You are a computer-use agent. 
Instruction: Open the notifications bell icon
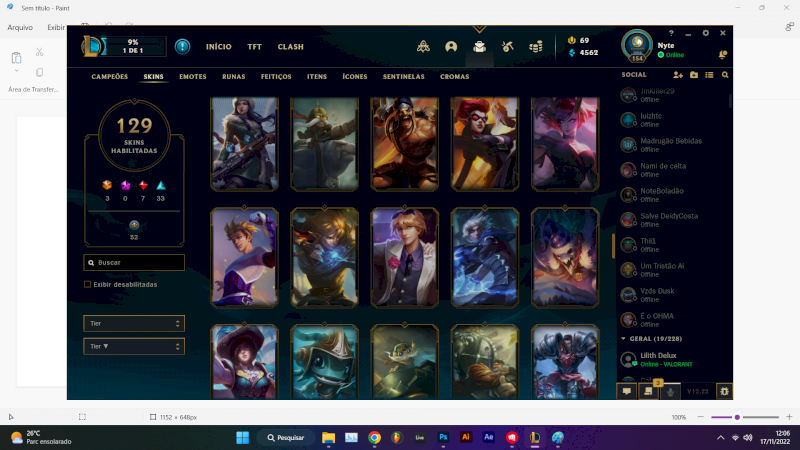click(722, 55)
